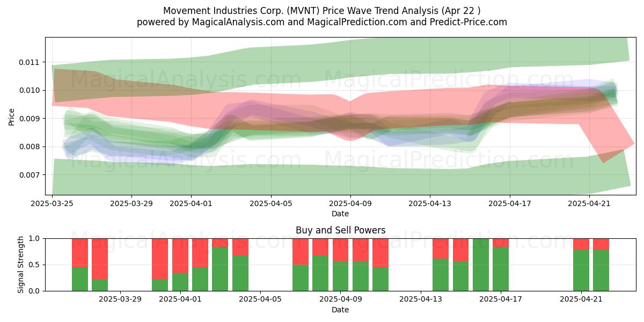Select the 0.011 price tick label
Image resolution: width=644 pixels, height=322 pixels.
(30, 62)
